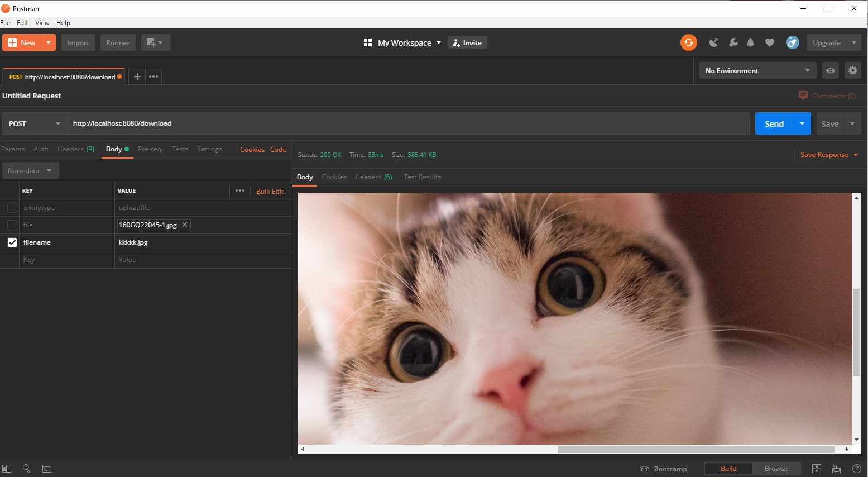Open the help question mark icon
868x477 pixels.
pyautogui.click(x=856, y=469)
